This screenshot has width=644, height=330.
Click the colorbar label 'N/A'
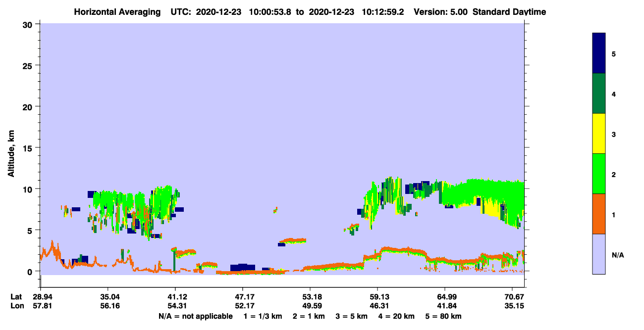[618, 255]
